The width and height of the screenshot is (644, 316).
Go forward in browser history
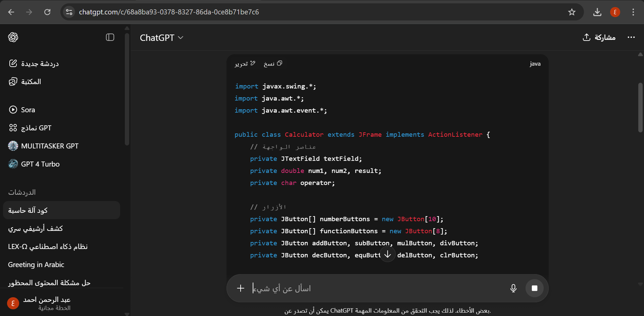29,12
